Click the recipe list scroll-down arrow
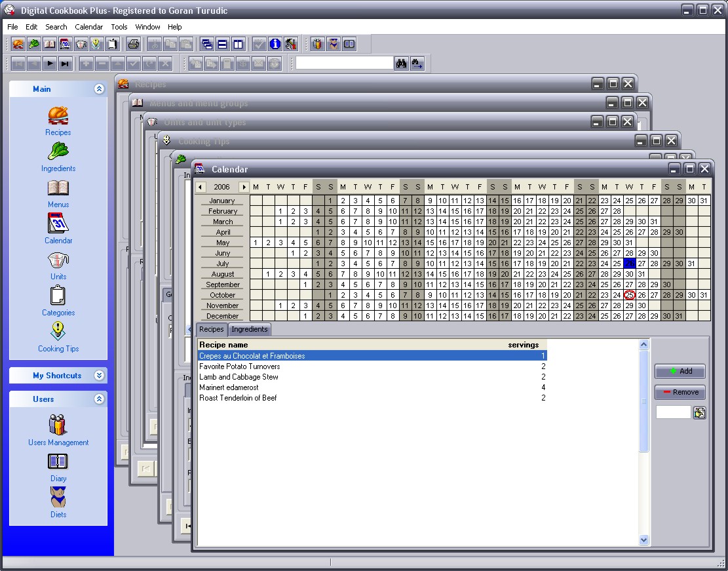The image size is (728, 571). [643, 540]
